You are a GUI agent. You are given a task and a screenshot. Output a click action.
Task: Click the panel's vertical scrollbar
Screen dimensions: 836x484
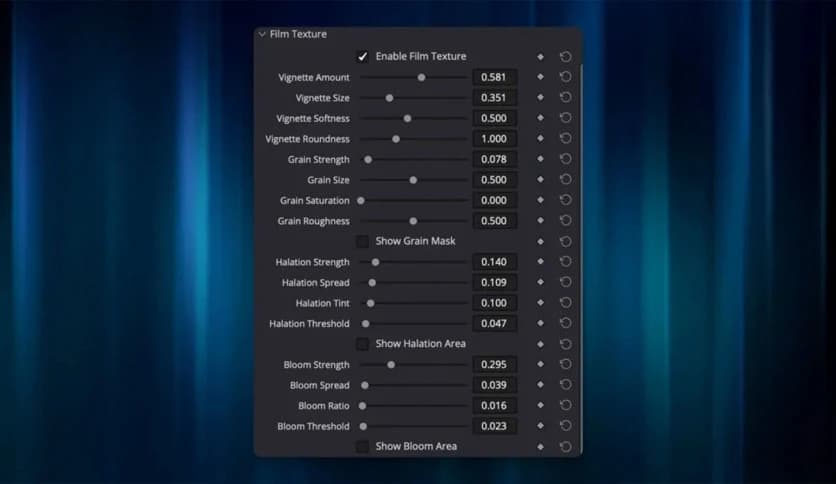coord(580,259)
